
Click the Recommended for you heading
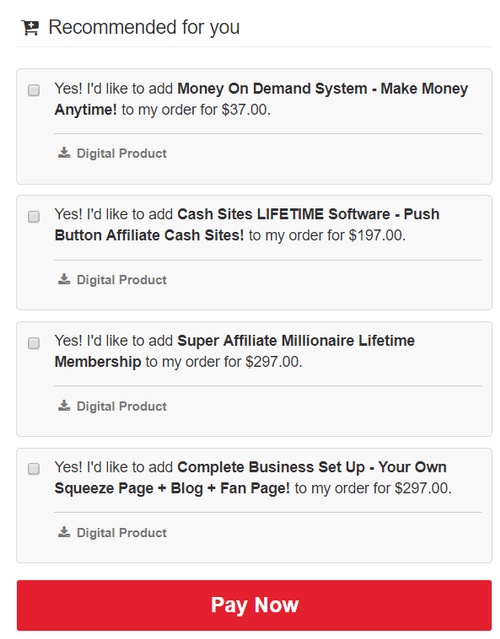click(x=144, y=27)
